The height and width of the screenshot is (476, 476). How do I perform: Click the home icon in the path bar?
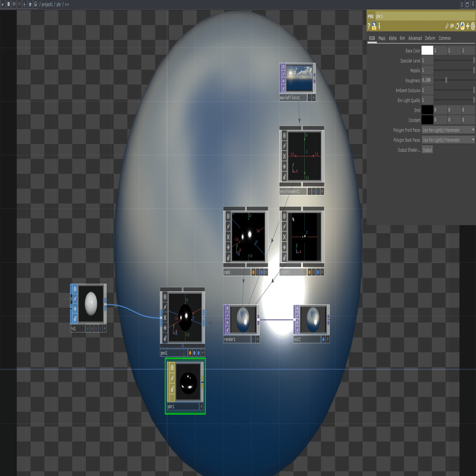[36, 4]
